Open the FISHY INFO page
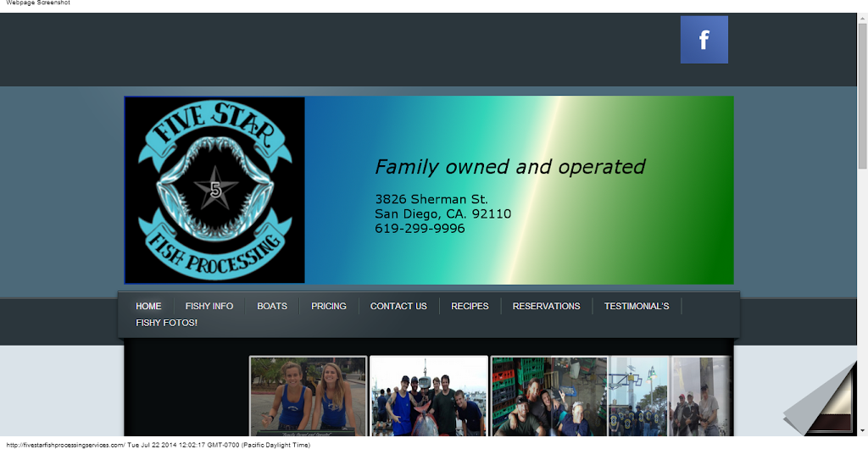Viewport: 868px width, 449px height. 209,306
